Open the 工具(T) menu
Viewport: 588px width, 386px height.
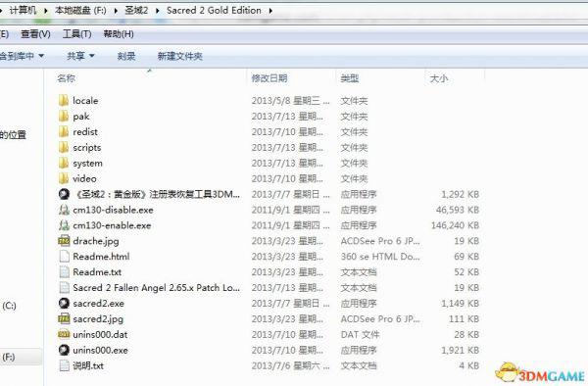pyautogui.click(x=76, y=34)
